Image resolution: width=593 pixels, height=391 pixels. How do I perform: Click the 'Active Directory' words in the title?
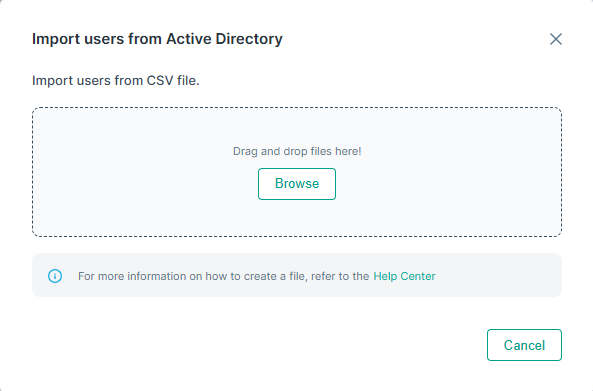point(224,39)
